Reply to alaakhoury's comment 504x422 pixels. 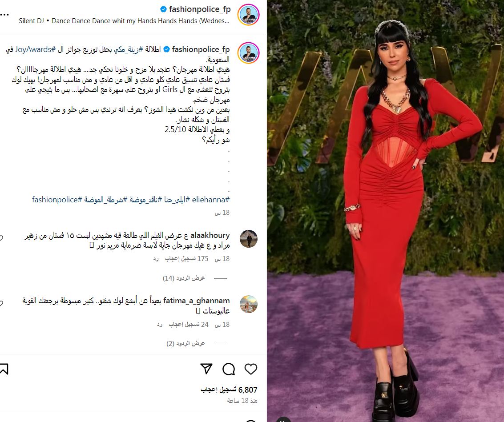[156, 259]
